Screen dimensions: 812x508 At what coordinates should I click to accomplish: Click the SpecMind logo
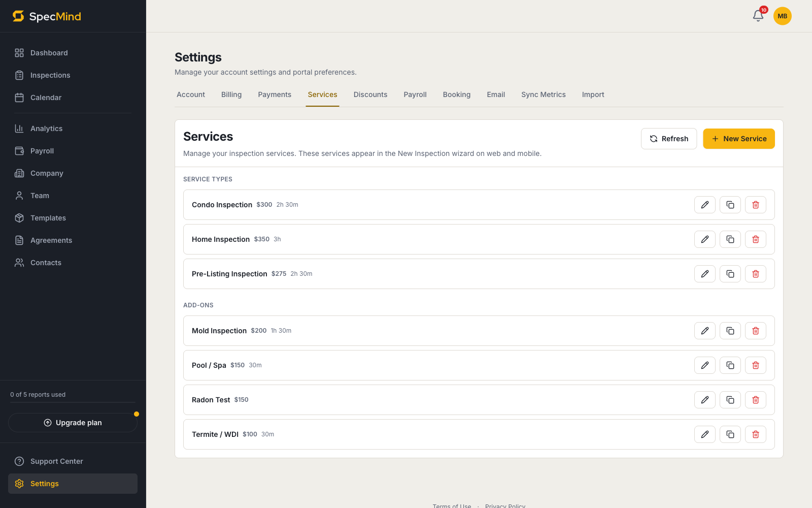point(47,16)
